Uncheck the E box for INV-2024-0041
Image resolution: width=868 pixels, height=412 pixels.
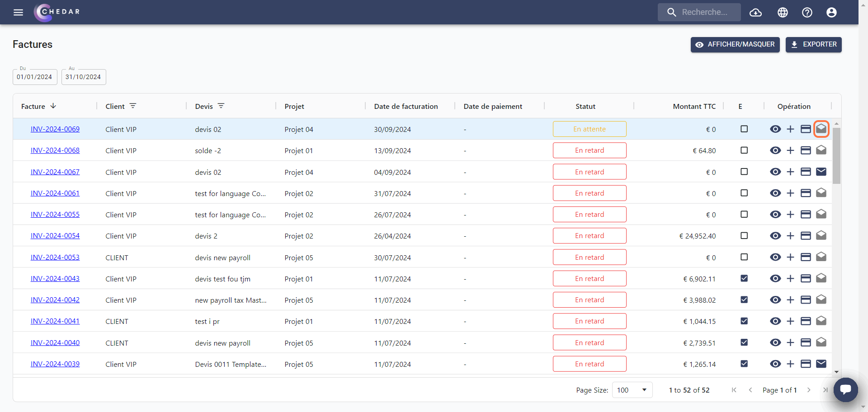tap(744, 321)
